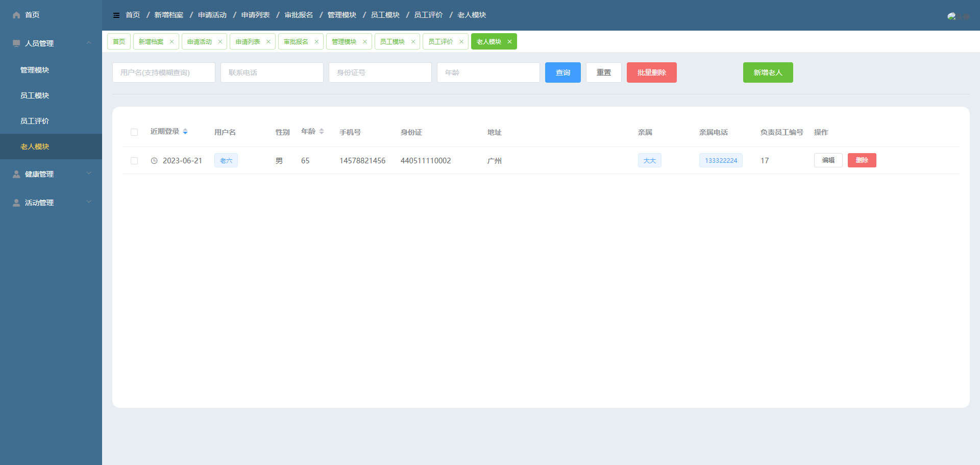
Task: Click the 2023-06-21 login date
Action: pyautogui.click(x=182, y=161)
